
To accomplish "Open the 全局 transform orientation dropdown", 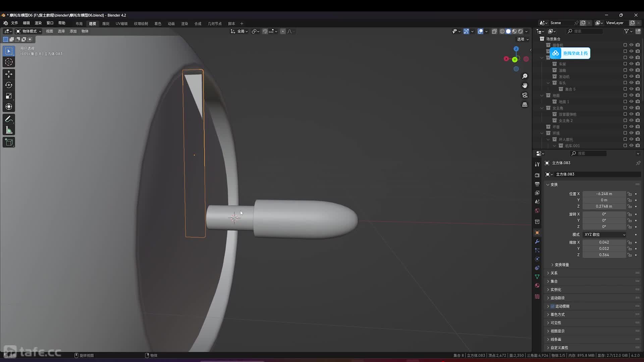I will pos(239,31).
